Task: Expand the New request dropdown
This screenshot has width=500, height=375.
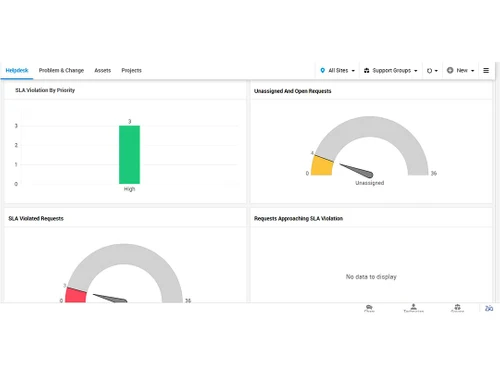Action: point(460,70)
